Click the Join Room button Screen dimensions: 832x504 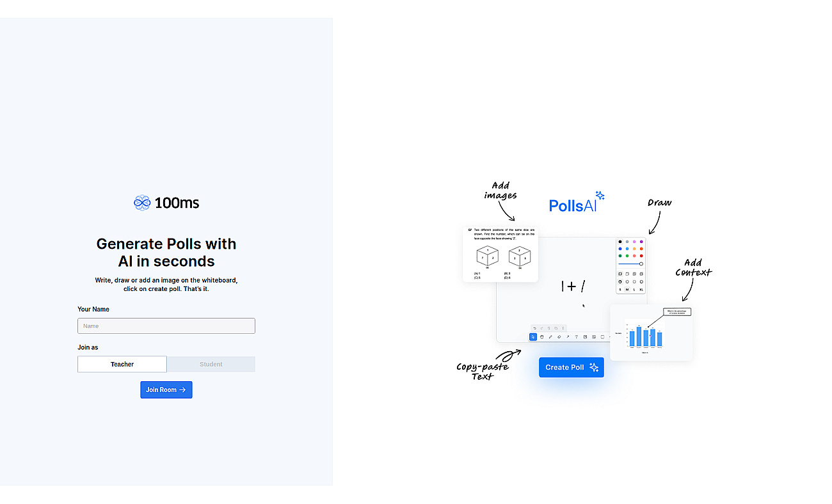166,390
